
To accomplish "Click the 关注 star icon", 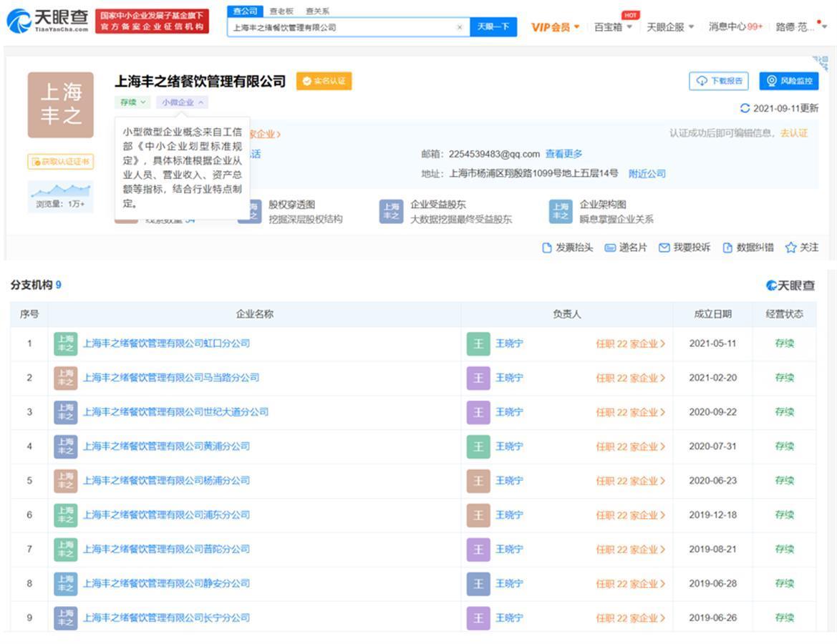I will tap(790, 248).
